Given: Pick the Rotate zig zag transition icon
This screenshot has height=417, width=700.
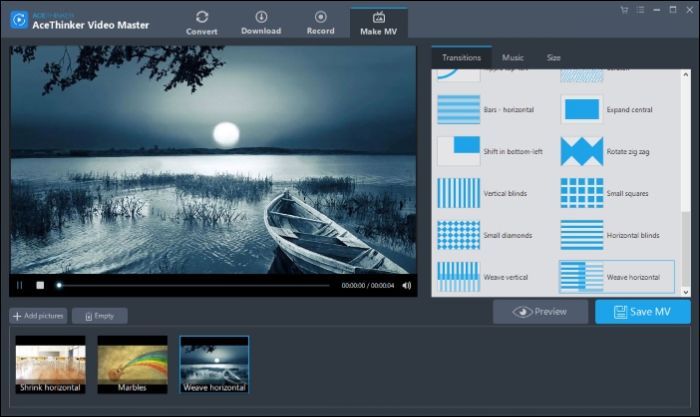Looking at the screenshot, I should click(x=581, y=151).
